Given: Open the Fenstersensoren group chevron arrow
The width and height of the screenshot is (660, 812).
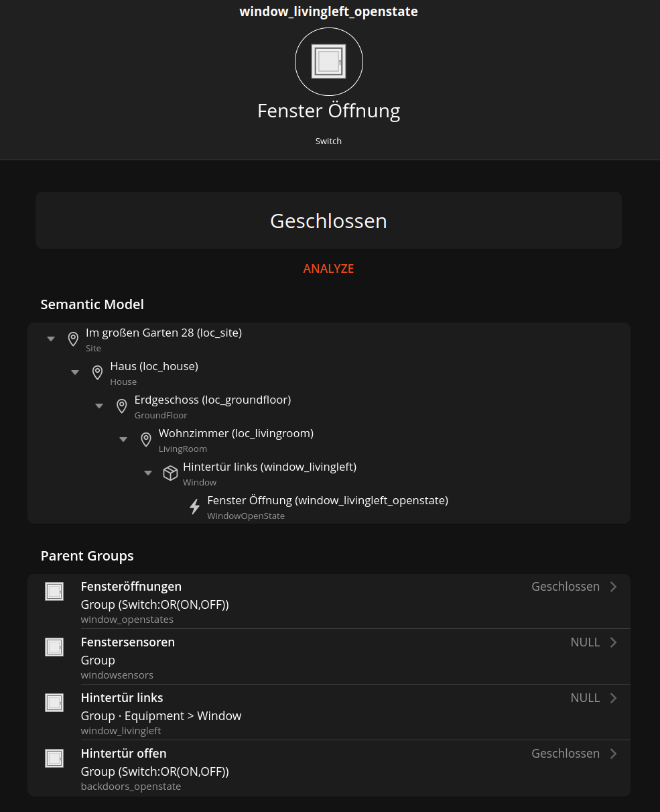Looking at the screenshot, I should pyautogui.click(x=613, y=642).
